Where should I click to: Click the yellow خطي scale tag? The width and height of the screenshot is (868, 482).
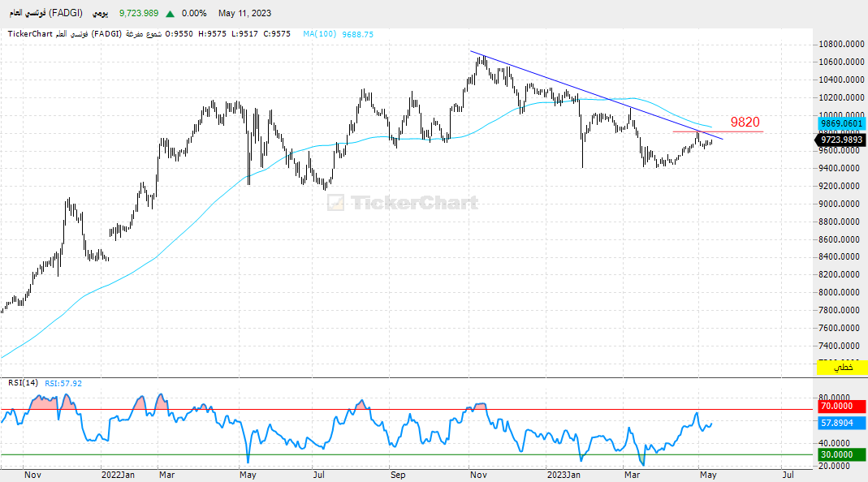842,368
